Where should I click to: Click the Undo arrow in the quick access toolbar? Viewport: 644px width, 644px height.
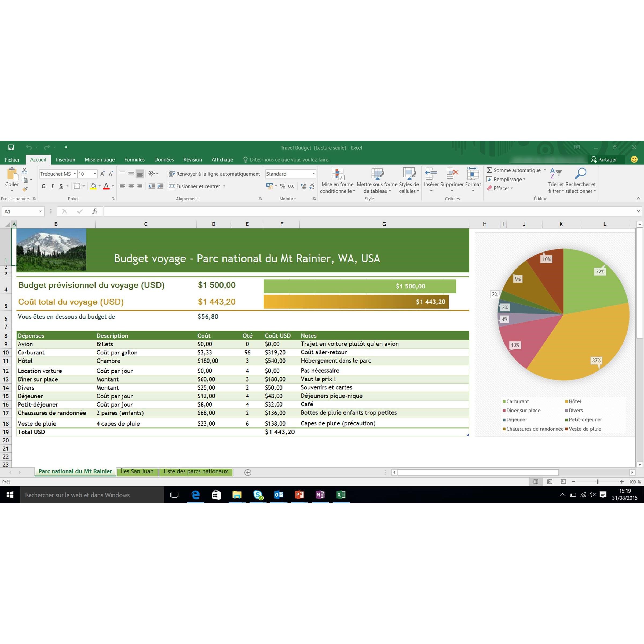(x=29, y=147)
